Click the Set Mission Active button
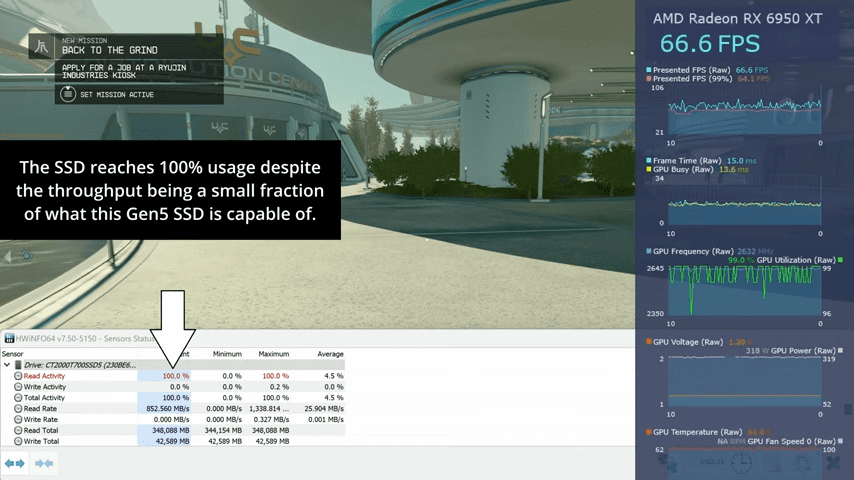 click(x=139, y=94)
